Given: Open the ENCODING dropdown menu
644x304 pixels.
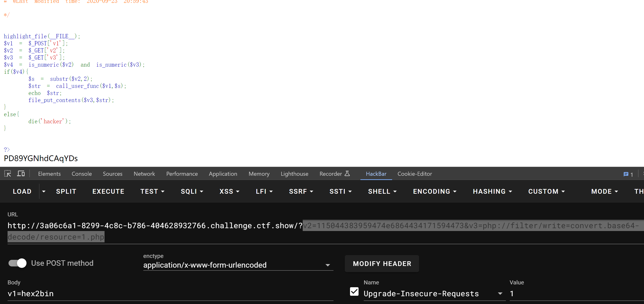Looking at the screenshot, I should 434,191.
